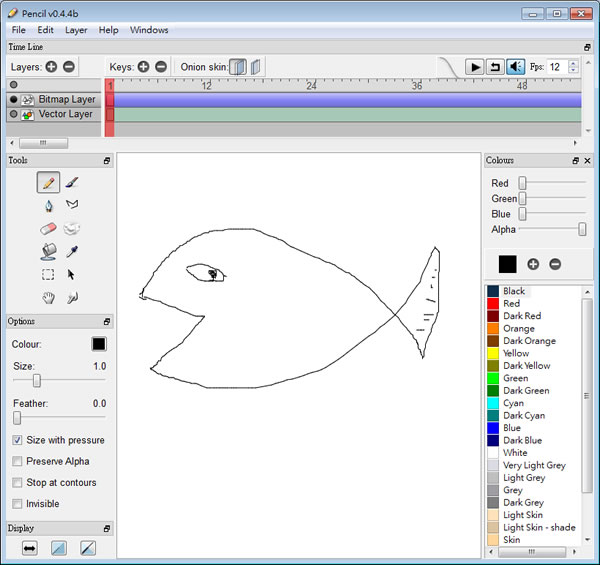
Task: Select the Hand tool
Action: point(48,297)
